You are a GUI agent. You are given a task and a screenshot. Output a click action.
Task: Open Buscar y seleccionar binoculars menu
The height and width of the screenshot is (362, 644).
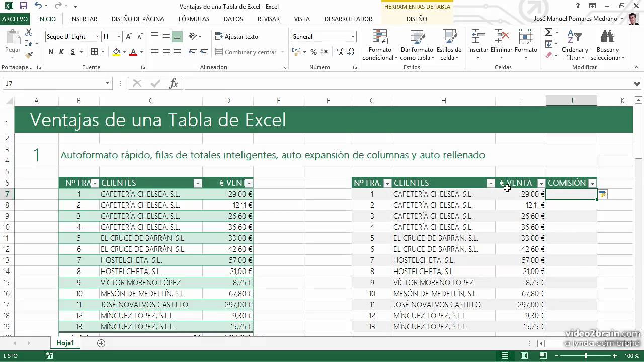[607, 45]
